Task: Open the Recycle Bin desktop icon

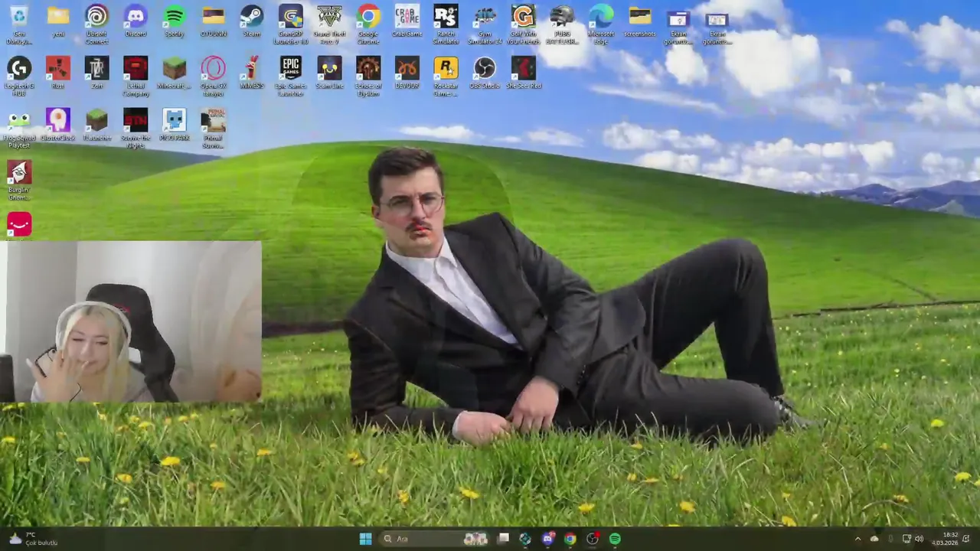Action: (19, 24)
